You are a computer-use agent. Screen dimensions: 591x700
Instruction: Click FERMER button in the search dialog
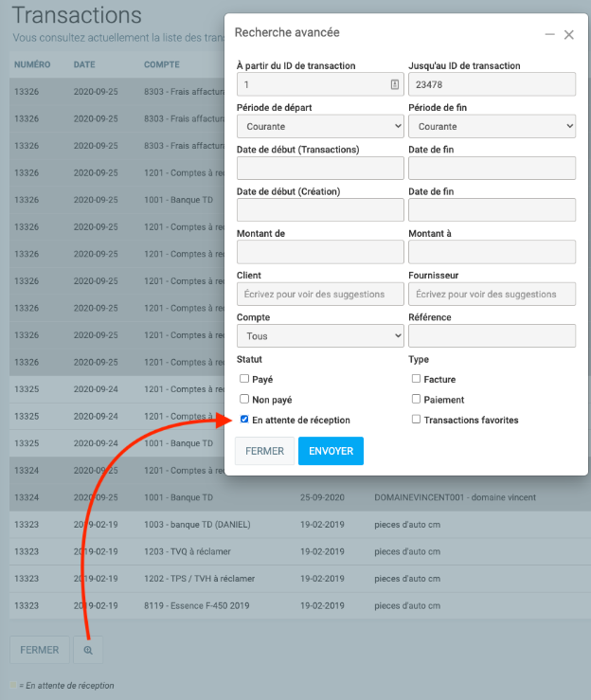point(264,451)
